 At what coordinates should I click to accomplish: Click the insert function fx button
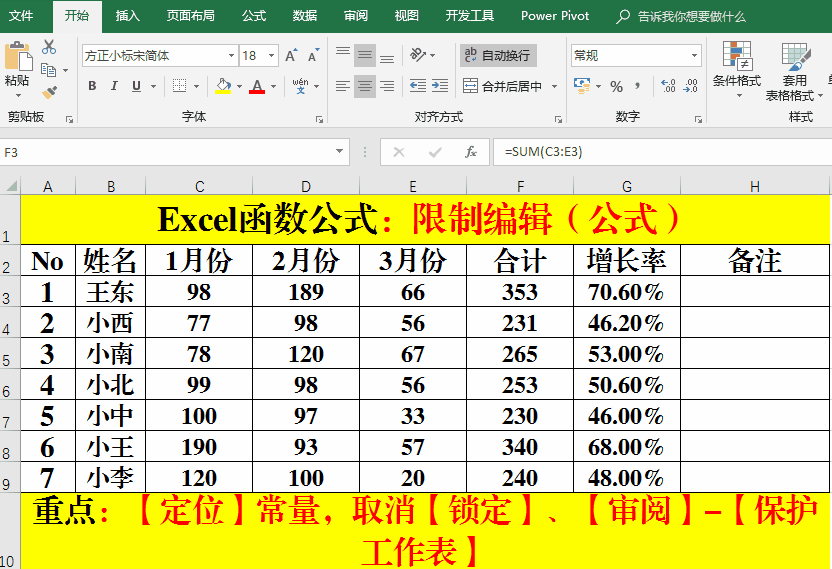470,152
